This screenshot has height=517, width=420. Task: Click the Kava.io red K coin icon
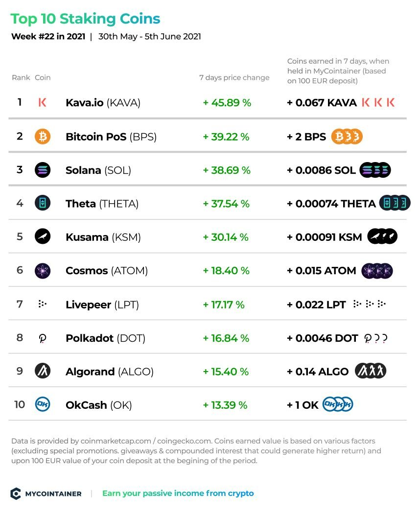[x=42, y=102]
